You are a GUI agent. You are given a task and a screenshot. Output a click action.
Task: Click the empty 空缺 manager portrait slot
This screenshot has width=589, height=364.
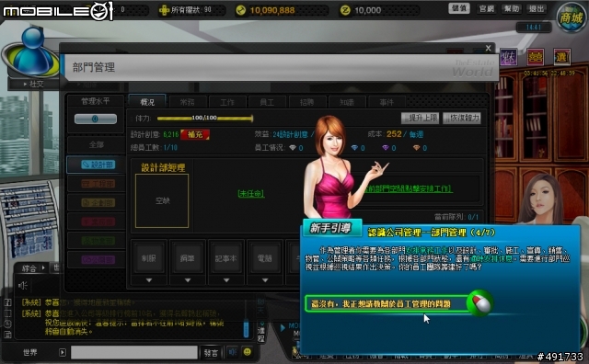[162, 200]
